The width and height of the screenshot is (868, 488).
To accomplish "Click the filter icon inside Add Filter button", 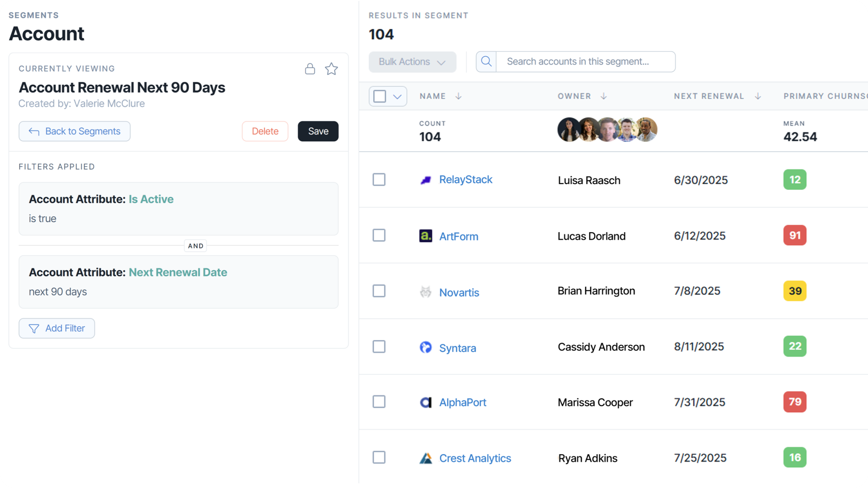I will 34,328.
